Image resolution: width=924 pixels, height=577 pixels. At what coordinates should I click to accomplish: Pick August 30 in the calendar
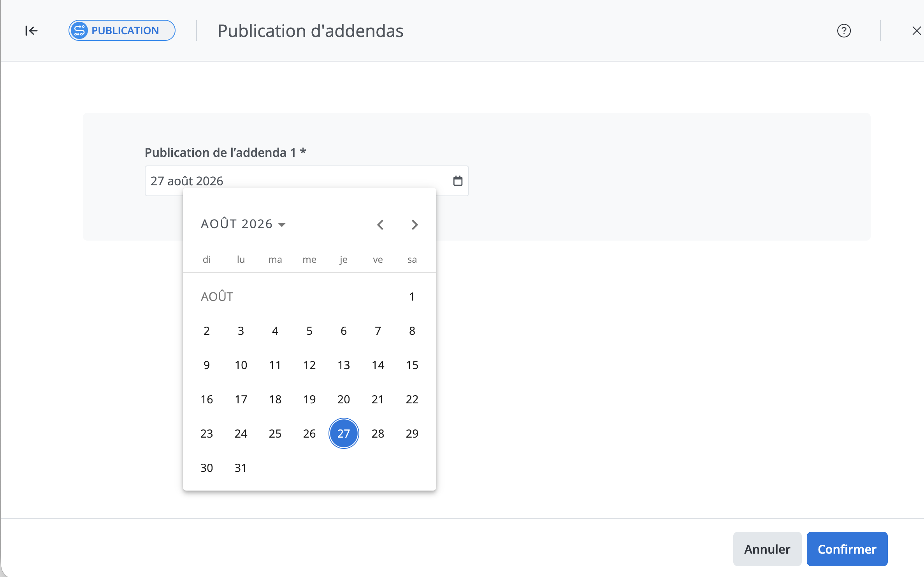pyautogui.click(x=207, y=468)
